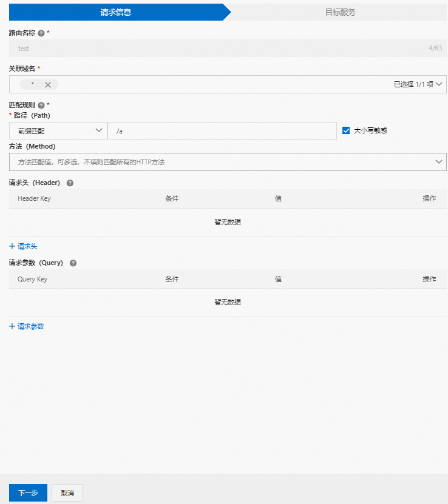
Task: Show help icon for 请求头 (Header)
Action: (x=70, y=183)
